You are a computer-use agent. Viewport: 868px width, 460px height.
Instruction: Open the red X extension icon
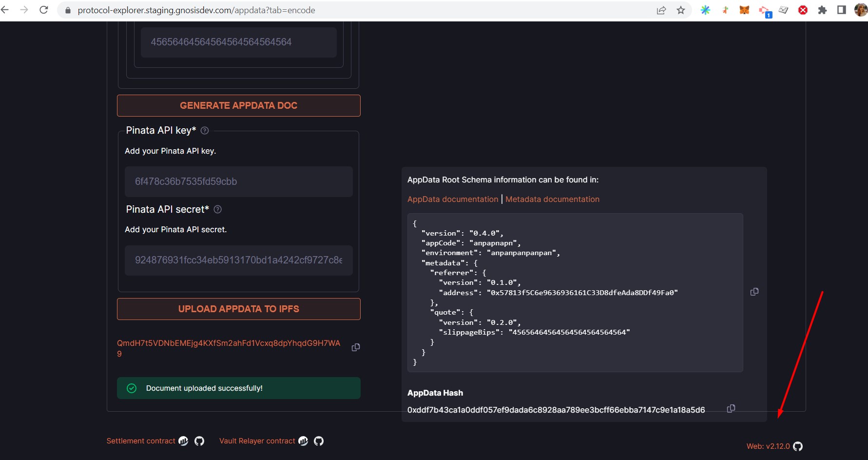(803, 10)
